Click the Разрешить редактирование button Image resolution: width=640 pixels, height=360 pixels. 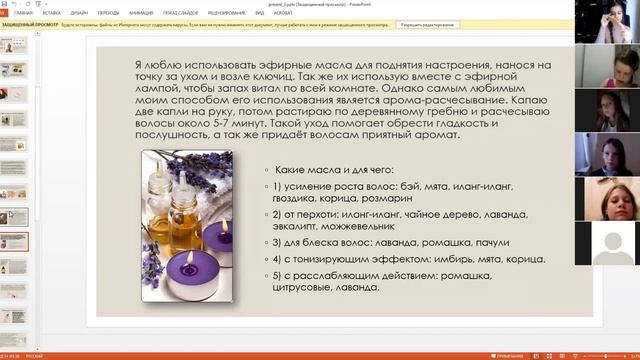(x=427, y=25)
